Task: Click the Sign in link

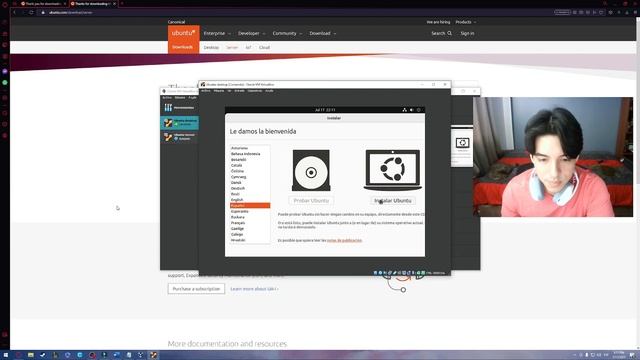Action: (x=467, y=33)
